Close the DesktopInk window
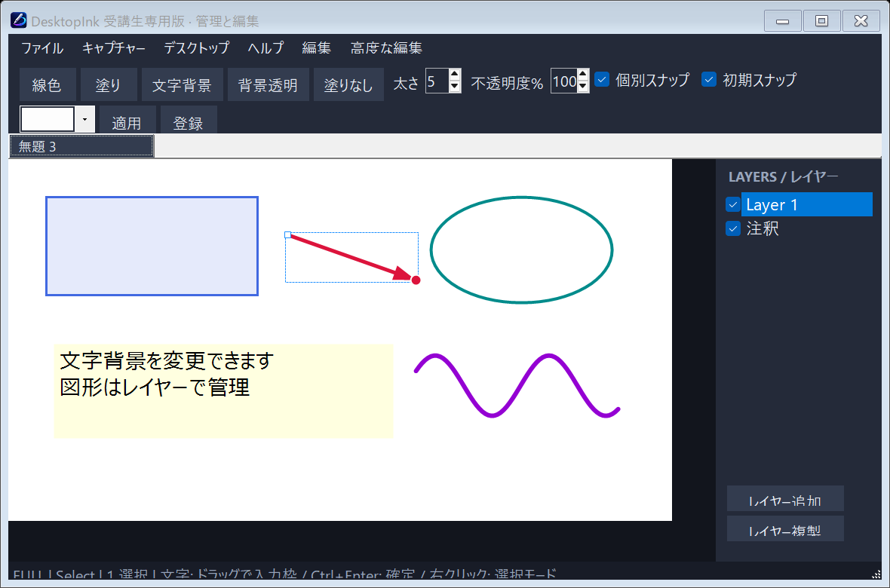Image resolution: width=890 pixels, height=588 pixels. coord(861,21)
